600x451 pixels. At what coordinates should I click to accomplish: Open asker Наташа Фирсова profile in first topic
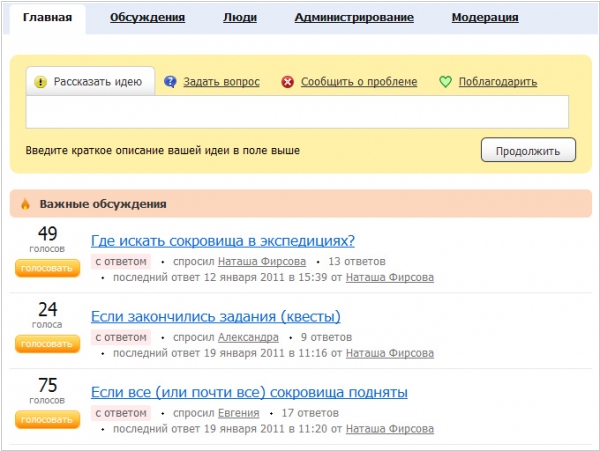click(262, 262)
